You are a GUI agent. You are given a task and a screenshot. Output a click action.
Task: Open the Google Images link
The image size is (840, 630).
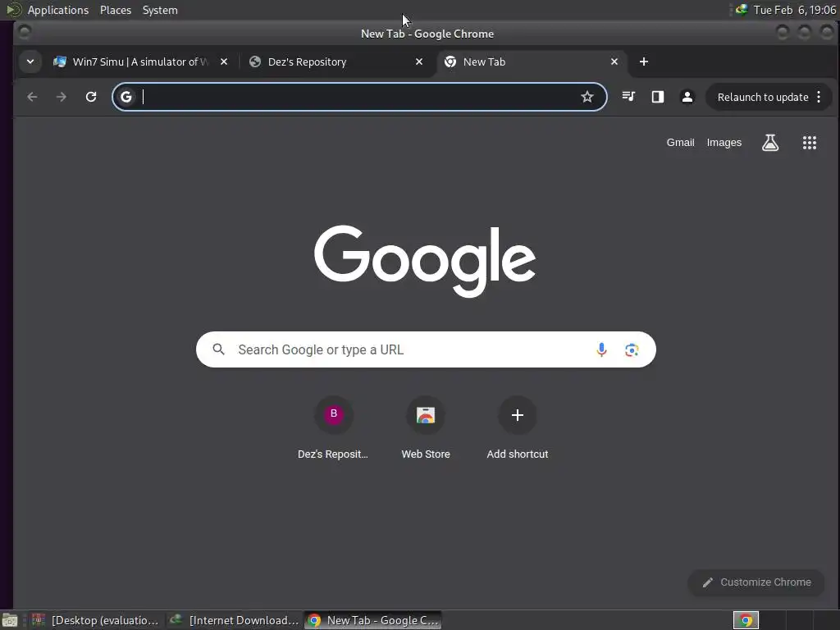click(724, 143)
